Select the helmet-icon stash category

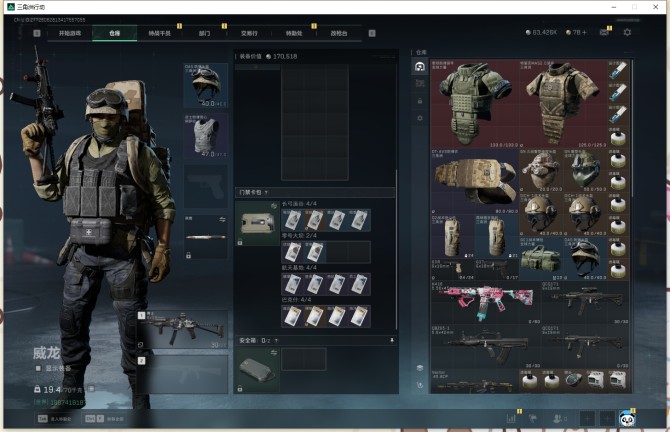(x=420, y=67)
